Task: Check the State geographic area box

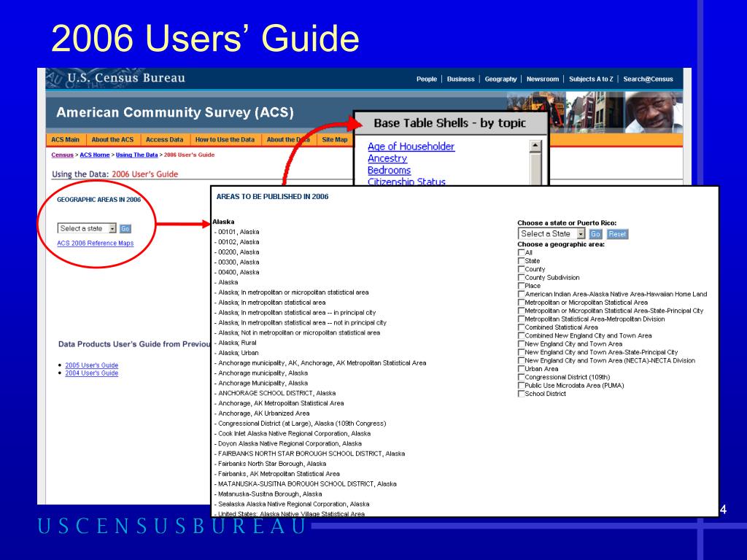Action: (x=521, y=261)
